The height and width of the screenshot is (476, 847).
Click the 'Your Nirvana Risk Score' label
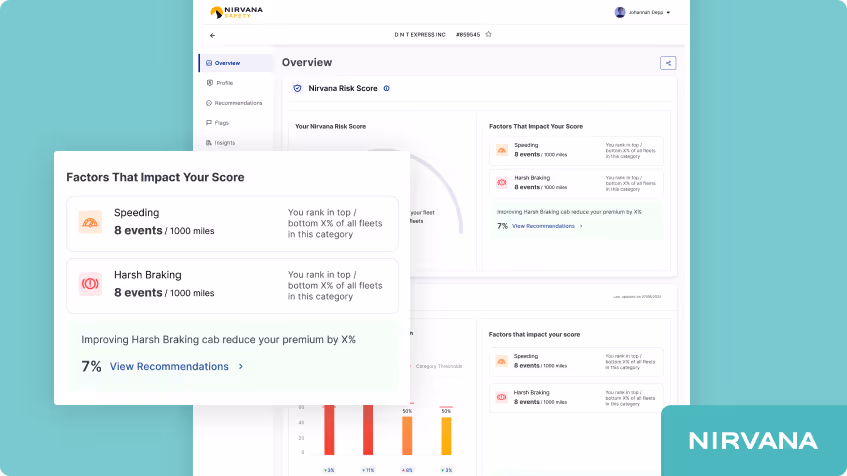pyautogui.click(x=331, y=126)
